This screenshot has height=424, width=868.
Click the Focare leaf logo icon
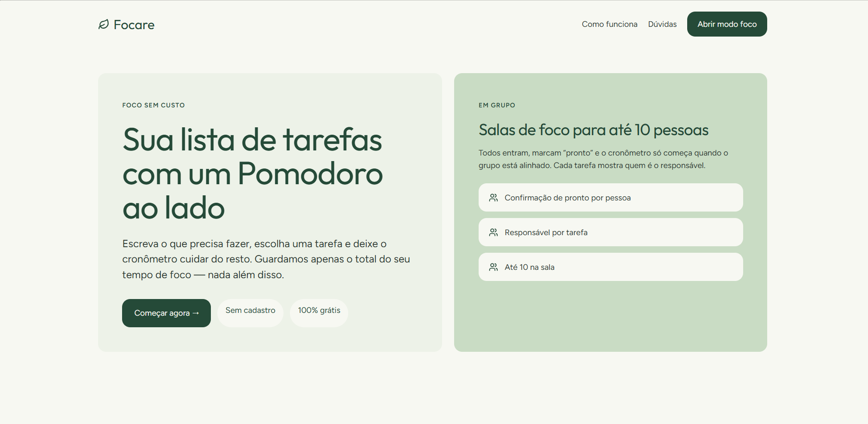click(x=104, y=24)
